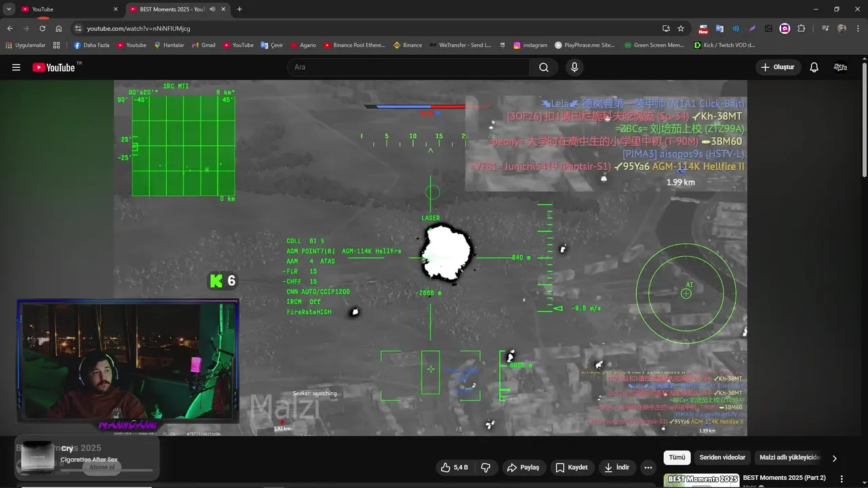This screenshot has width=868, height=488.
Task: Open the Binance Pool Ethere... bookmark
Action: click(x=354, y=45)
